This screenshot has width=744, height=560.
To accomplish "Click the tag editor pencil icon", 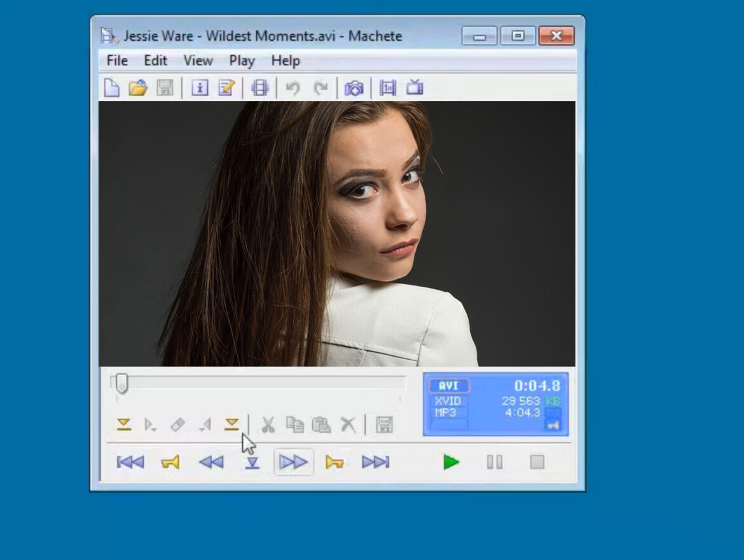I will coord(226,88).
